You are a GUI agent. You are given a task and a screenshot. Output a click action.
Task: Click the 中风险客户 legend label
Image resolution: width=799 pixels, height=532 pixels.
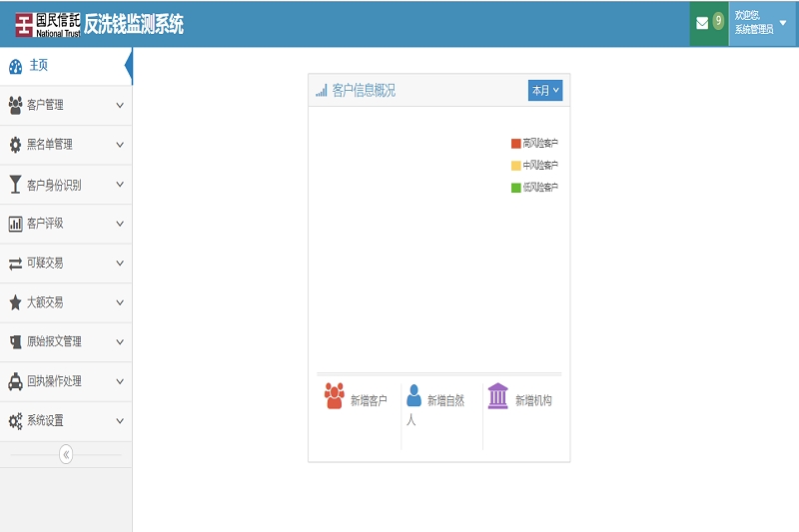tap(540, 166)
